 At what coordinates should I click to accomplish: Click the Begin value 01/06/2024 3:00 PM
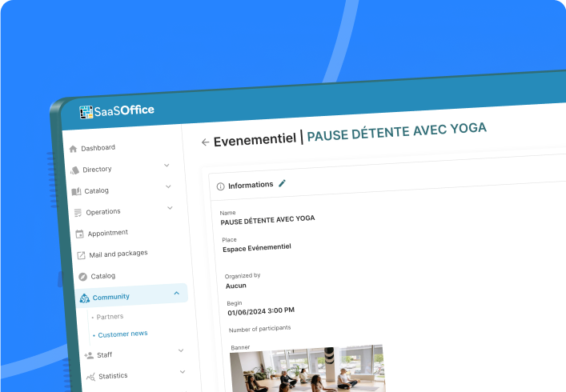[x=261, y=311]
